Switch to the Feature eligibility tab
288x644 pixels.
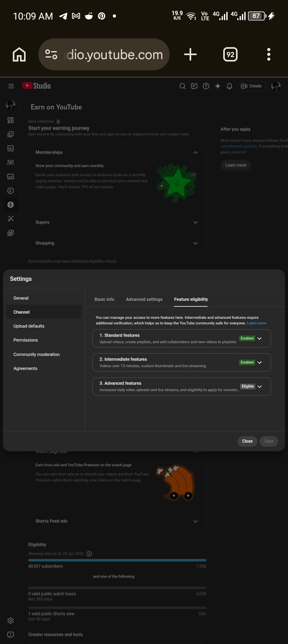click(x=191, y=299)
